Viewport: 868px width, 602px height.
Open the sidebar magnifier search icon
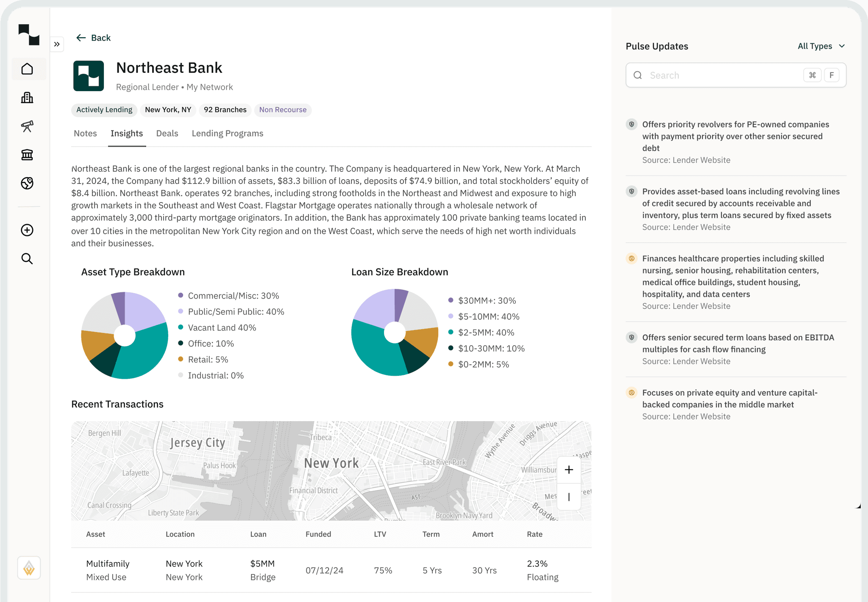[27, 259]
